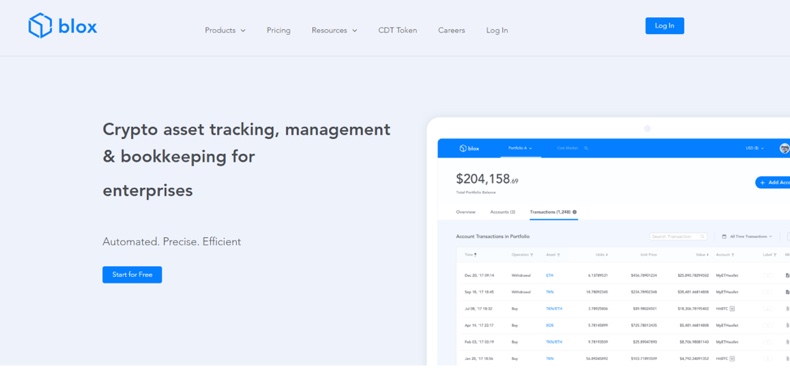This screenshot has height=377, width=790.
Task: Click Coin Market in dashboard header
Action: click(566, 148)
